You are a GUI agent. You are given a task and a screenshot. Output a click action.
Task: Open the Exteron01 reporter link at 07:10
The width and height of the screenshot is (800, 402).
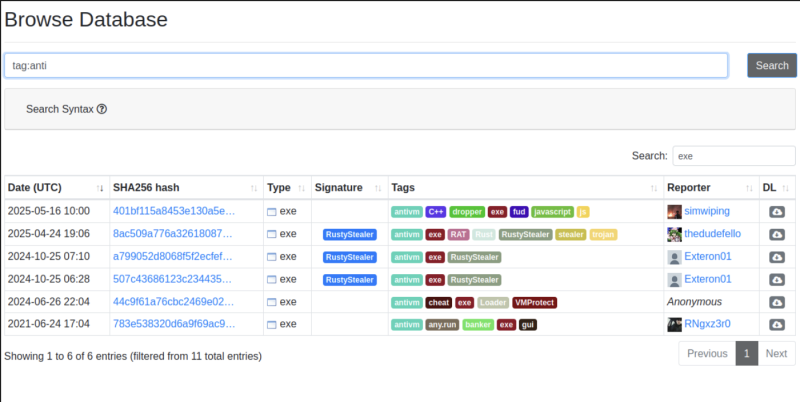[x=708, y=256]
